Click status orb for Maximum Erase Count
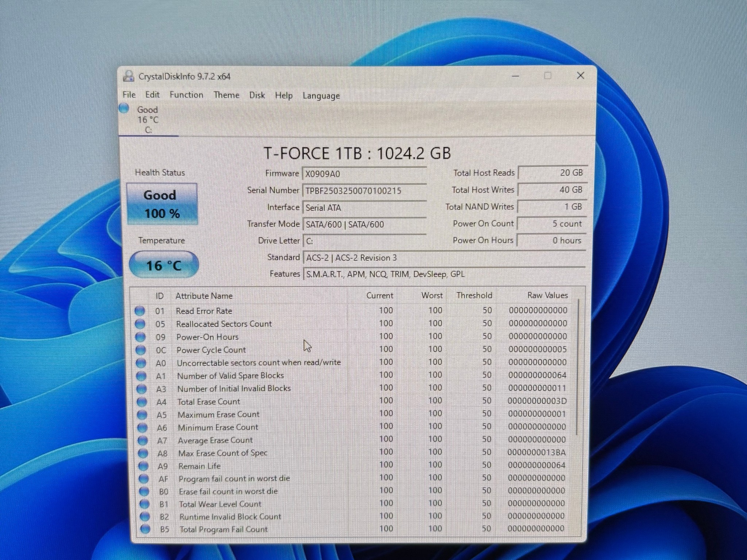 click(142, 415)
